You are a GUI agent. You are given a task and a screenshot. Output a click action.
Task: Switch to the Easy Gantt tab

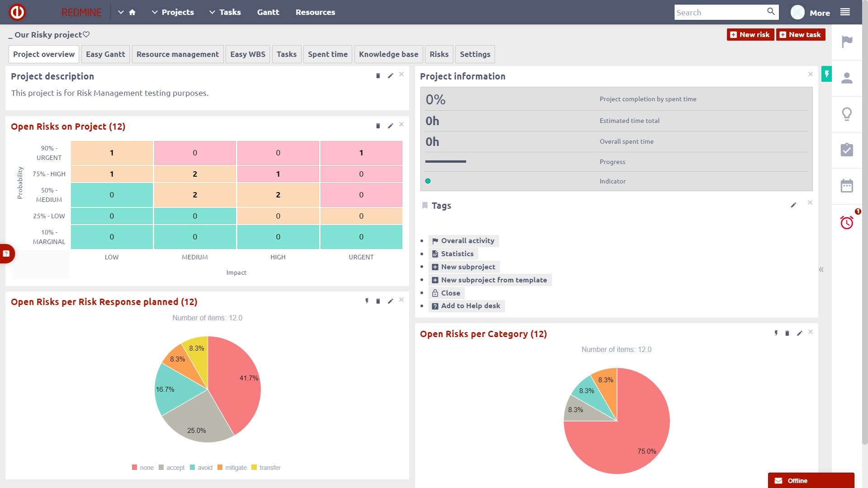[105, 54]
